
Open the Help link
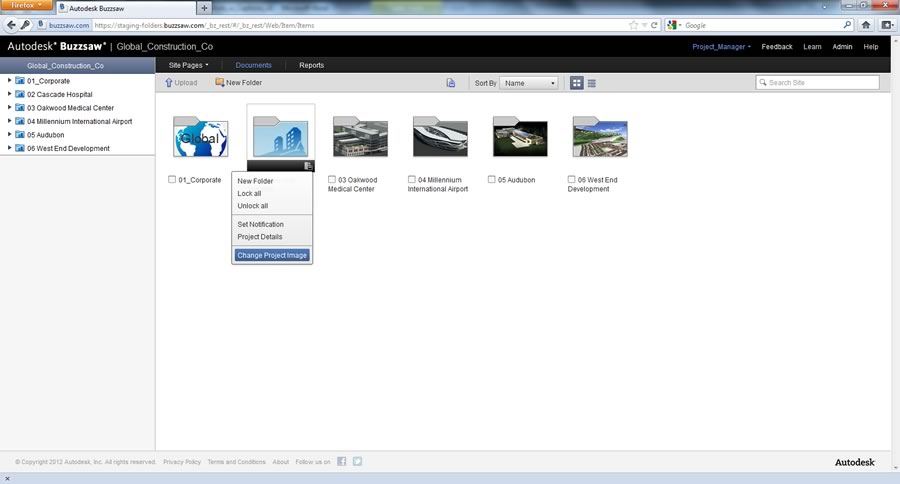[x=871, y=47]
